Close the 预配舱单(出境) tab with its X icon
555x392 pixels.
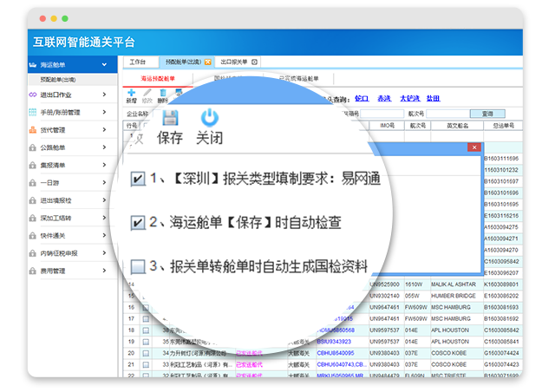[x=208, y=62]
